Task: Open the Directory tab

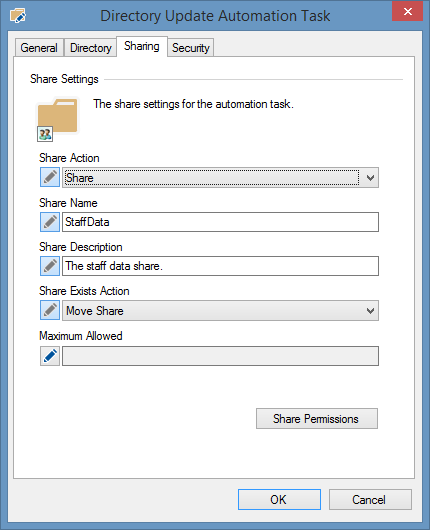Action: point(91,48)
